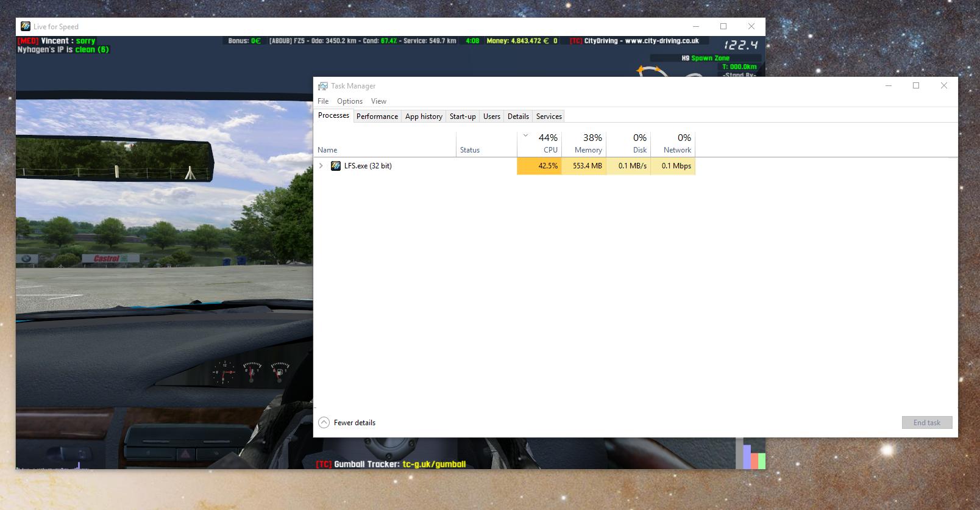The width and height of the screenshot is (980, 510).
Task: Click the 0.1 Mbps network value
Action: pyautogui.click(x=673, y=166)
